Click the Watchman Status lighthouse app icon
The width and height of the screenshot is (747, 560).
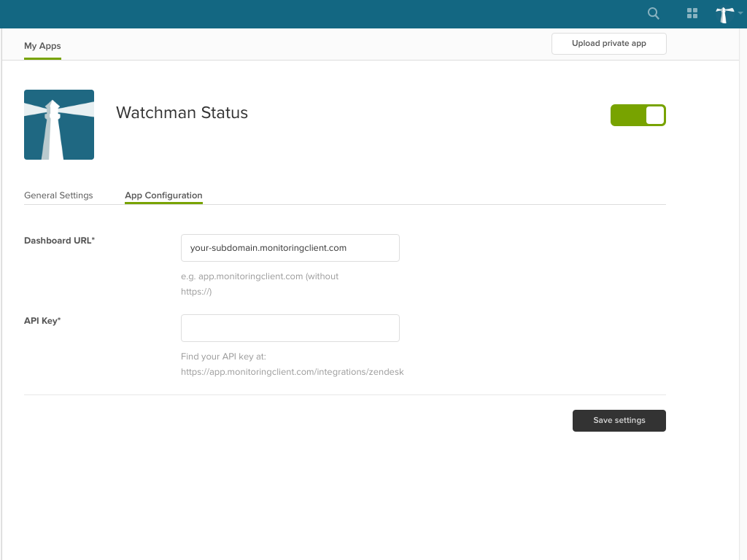pyautogui.click(x=58, y=124)
